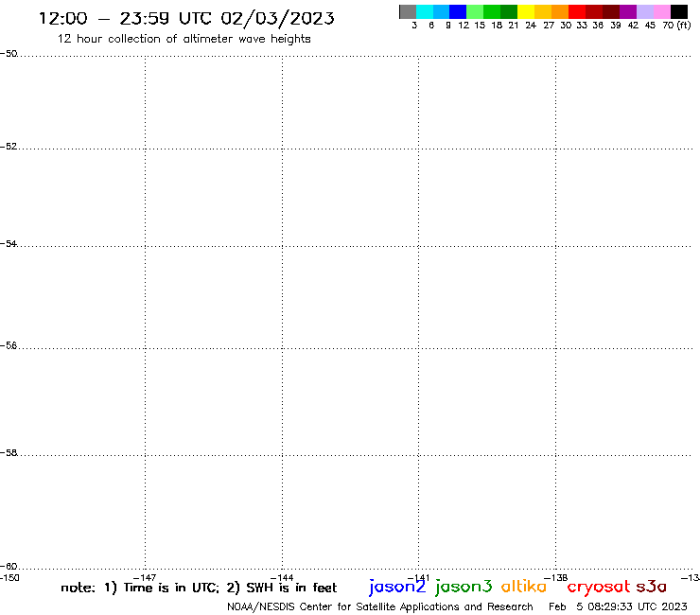This screenshot has height=615, width=700.
Task: Click the longitude label -147
Action: [x=145, y=578]
